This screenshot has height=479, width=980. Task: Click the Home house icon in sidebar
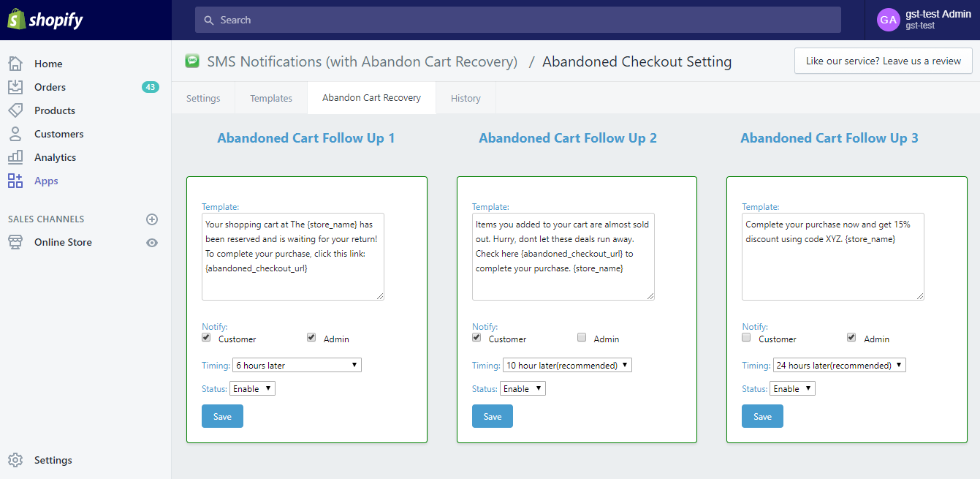15,64
